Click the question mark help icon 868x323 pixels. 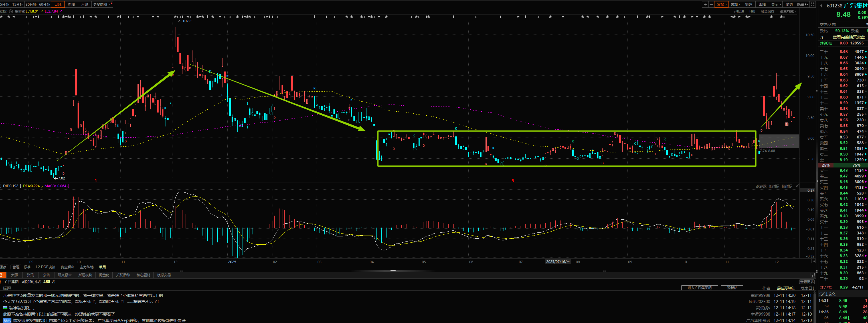point(822,37)
